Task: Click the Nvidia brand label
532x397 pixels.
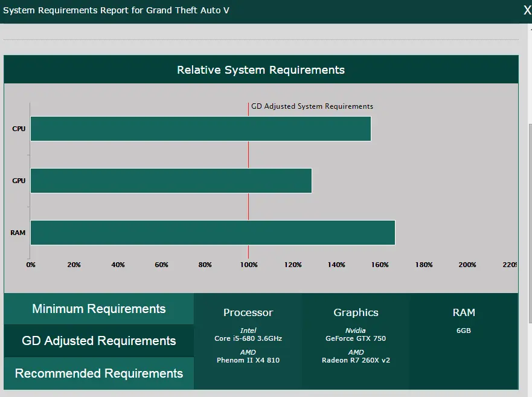Action: (x=356, y=331)
